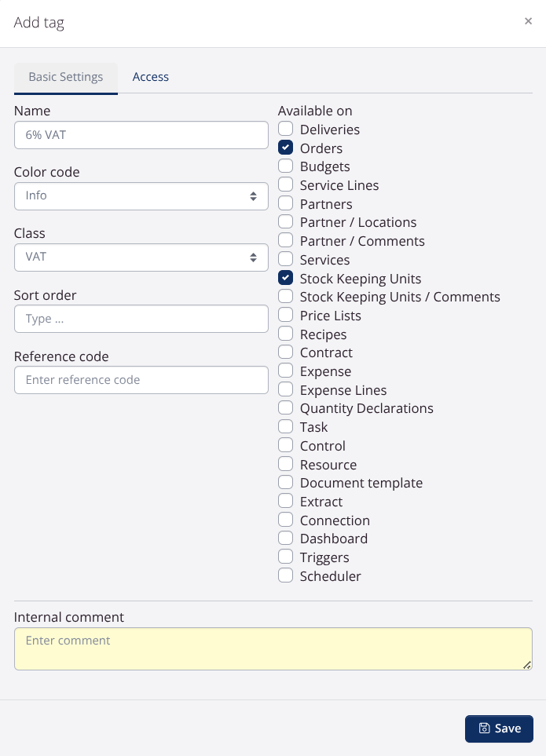The height and width of the screenshot is (756, 546).
Task: Switch to the Access tab
Action: coord(151,77)
